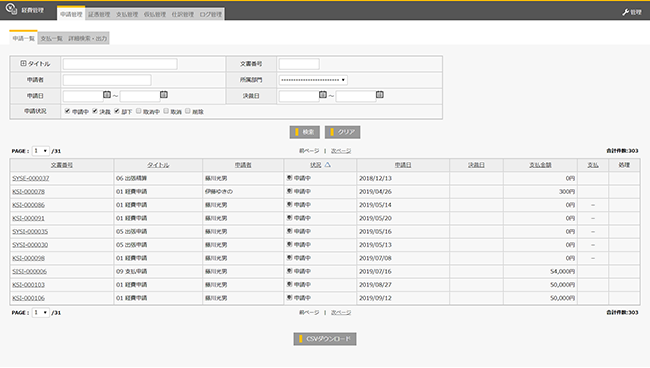Open the 所属部門 department dropdown
The width and height of the screenshot is (650, 368).
(313, 80)
